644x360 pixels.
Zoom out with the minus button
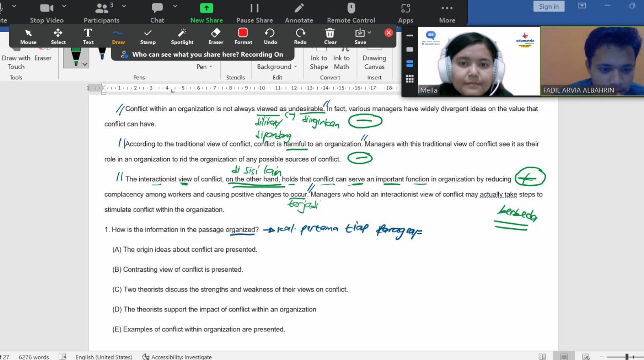click(601, 357)
